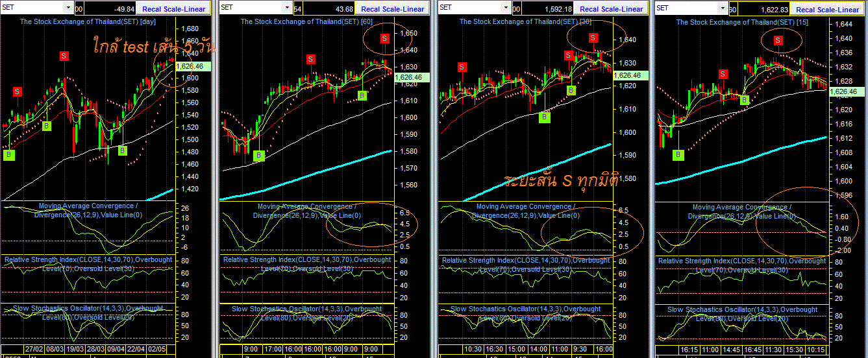Image resolution: width=868 pixels, height=358 pixels.
Task: Click bottom-left green B marker in day chart
Action: coord(9,155)
